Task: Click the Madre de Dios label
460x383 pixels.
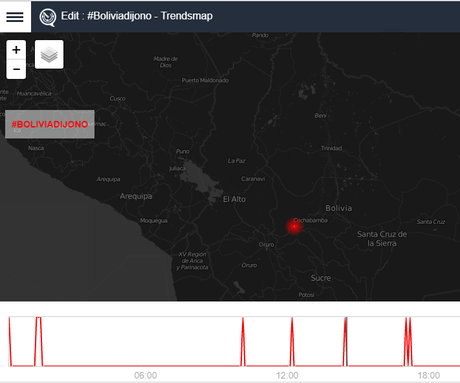Action: 166,62
